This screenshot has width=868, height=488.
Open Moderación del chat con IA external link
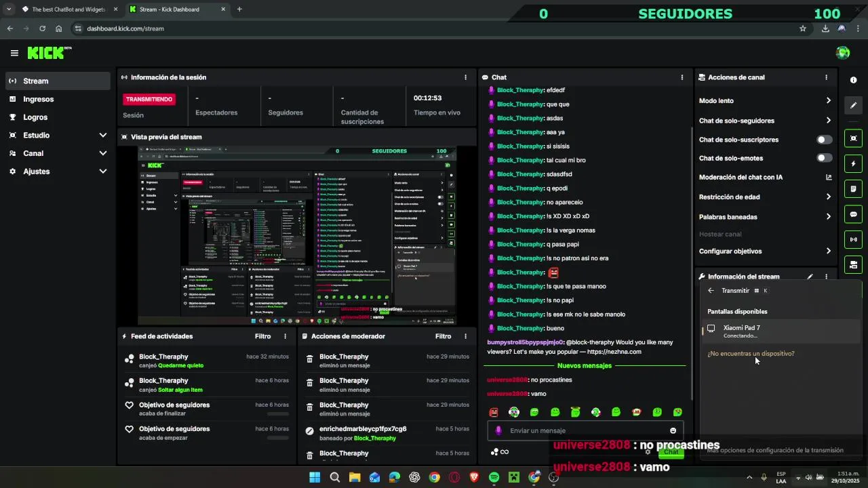[x=829, y=178]
